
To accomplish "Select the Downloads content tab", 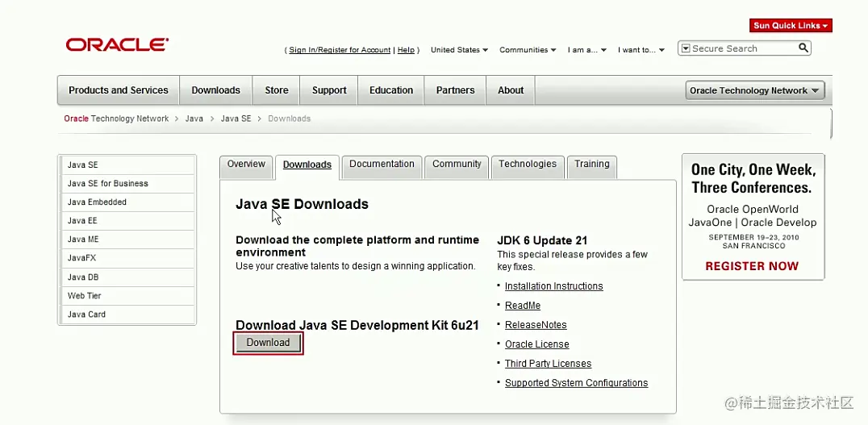I will [307, 165].
